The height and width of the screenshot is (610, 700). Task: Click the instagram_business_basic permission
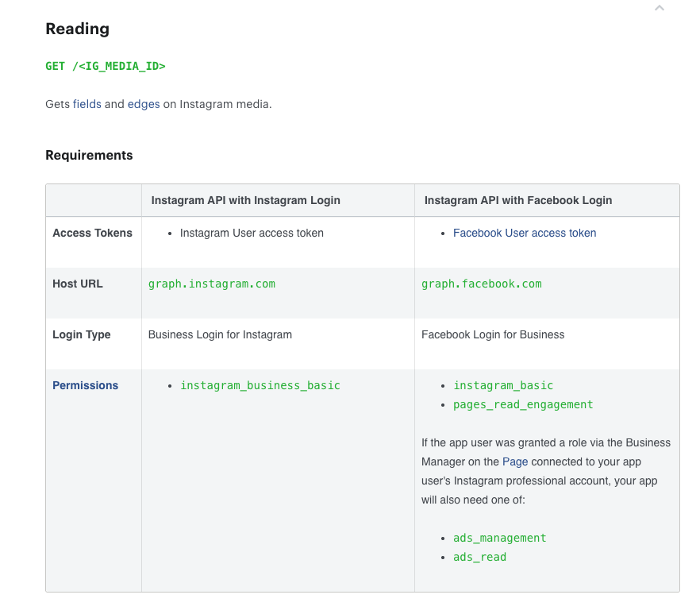click(x=260, y=385)
